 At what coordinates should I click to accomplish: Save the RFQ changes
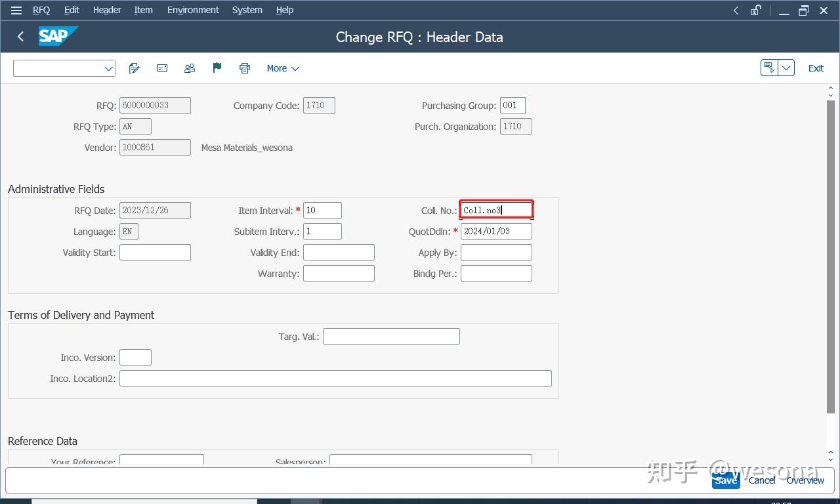tap(724, 480)
